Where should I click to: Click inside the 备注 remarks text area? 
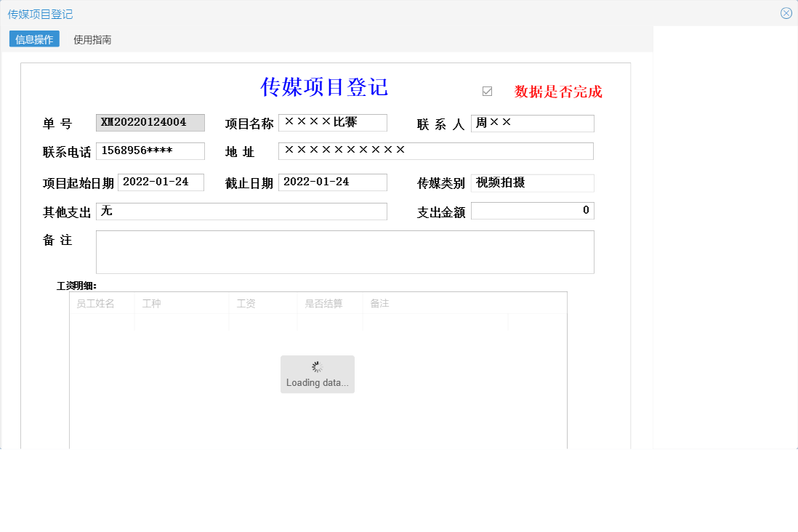click(x=344, y=251)
